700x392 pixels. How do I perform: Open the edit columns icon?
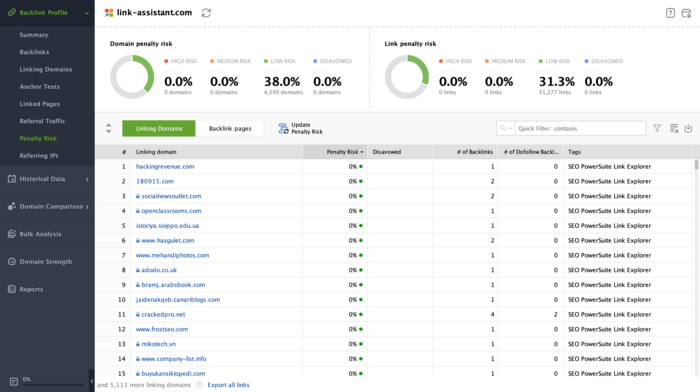pyautogui.click(x=674, y=128)
